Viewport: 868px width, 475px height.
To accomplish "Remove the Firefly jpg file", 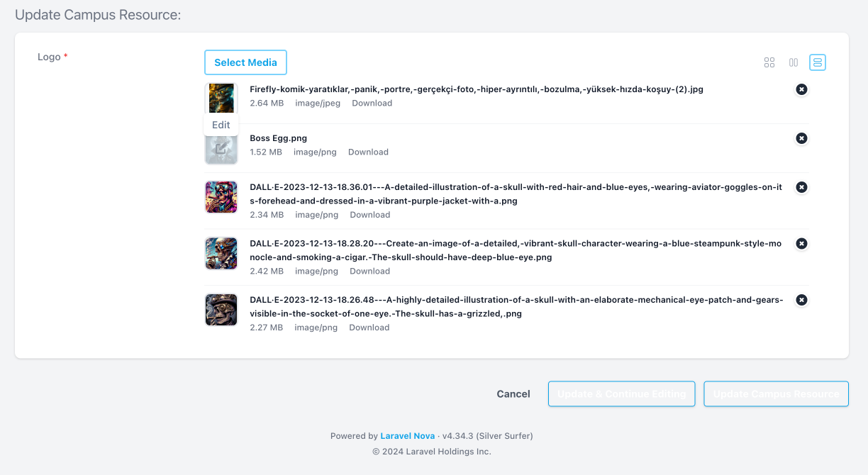I will click(801, 89).
